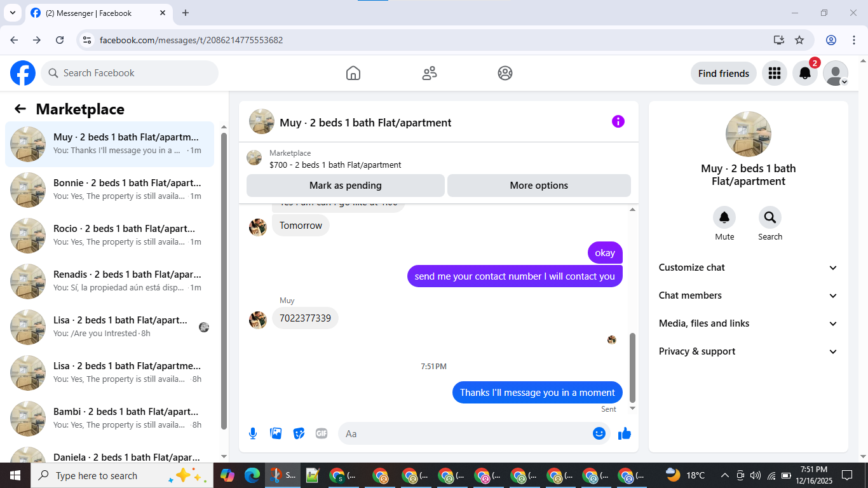Open the Copilot icon on the taskbar

[227, 475]
